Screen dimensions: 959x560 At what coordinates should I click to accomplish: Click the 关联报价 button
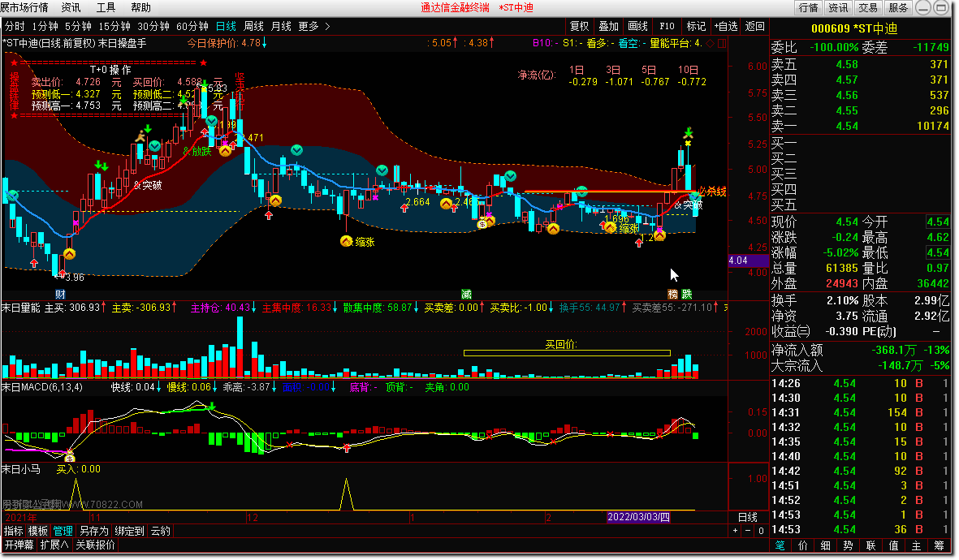tap(95, 544)
